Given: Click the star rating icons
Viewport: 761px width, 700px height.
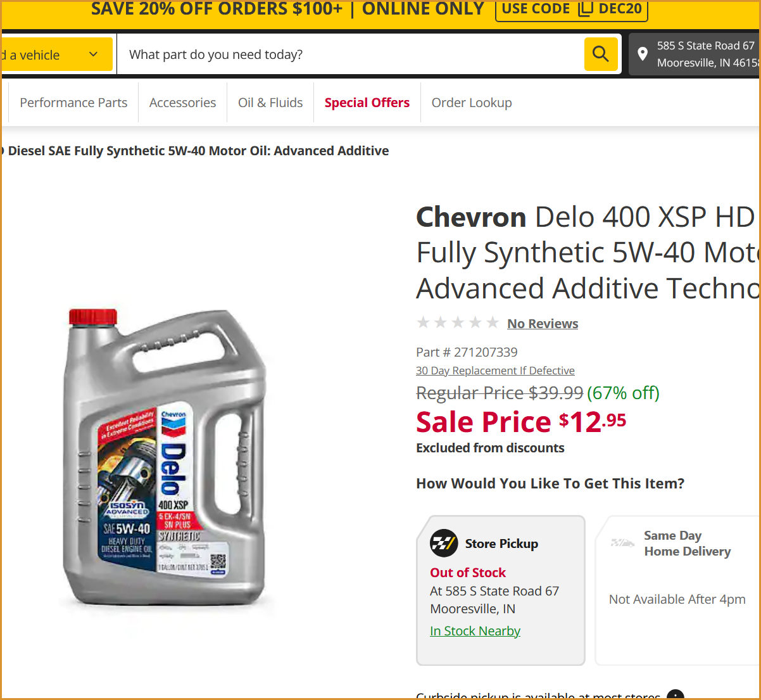Looking at the screenshot, I should coord(457,323).
